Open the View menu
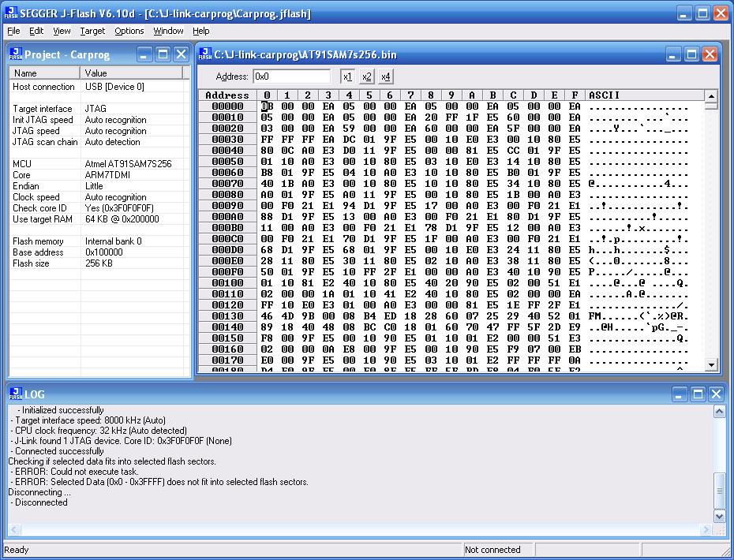734x560 pixels. 62,31
